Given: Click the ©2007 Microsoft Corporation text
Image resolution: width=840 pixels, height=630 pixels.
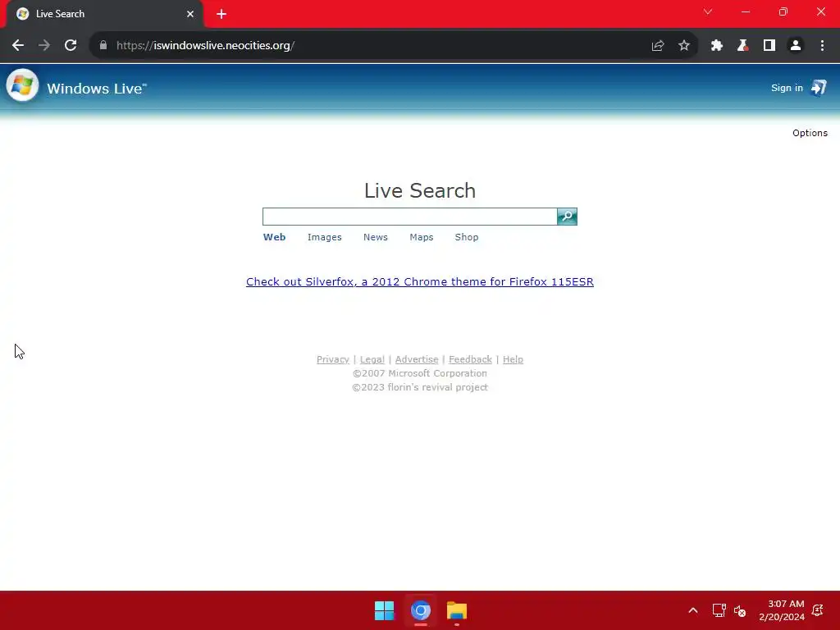Looking at the screenshot, I should 420,373.
